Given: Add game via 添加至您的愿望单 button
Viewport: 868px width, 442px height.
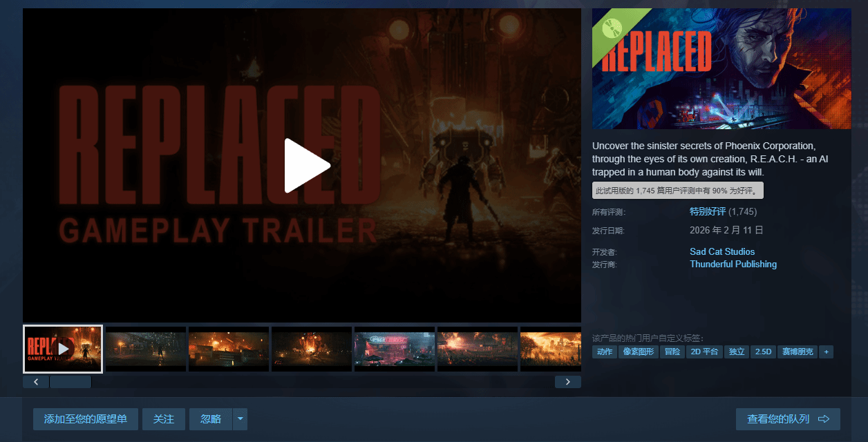Looking at the screenshot, I should pyautogui.click(x=86, y=419).
